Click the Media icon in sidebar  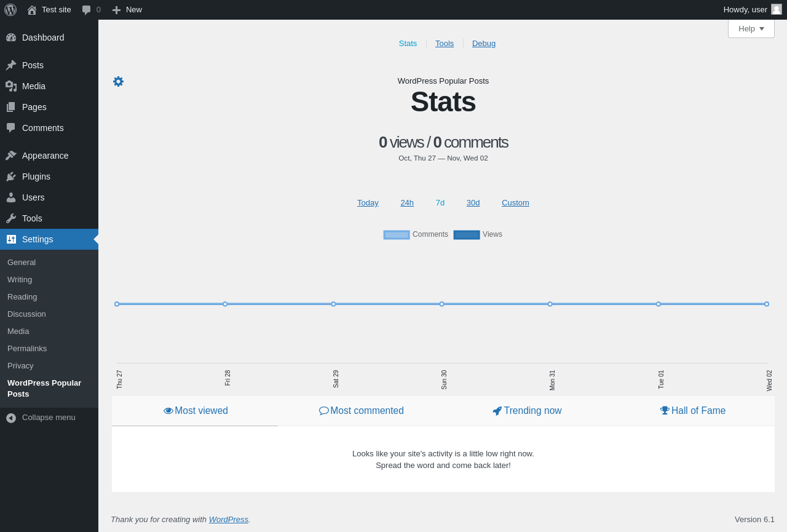pos(11,86)
